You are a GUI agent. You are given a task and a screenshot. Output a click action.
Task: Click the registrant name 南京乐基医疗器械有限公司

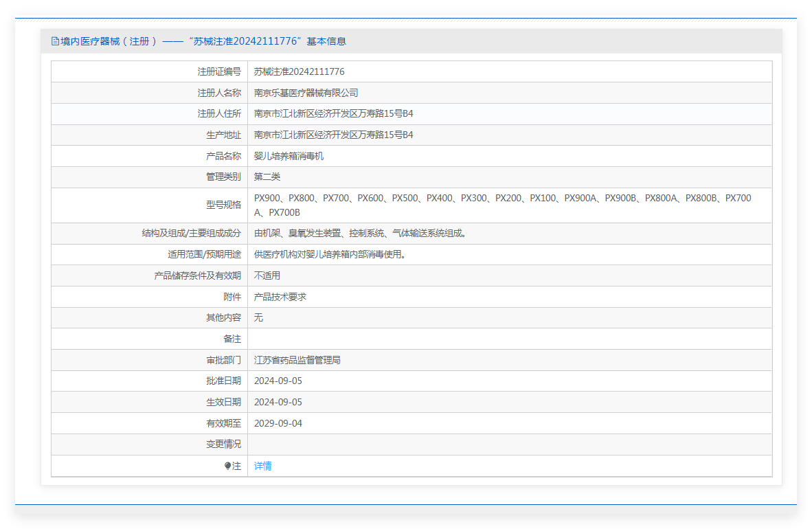coord(306,93)
